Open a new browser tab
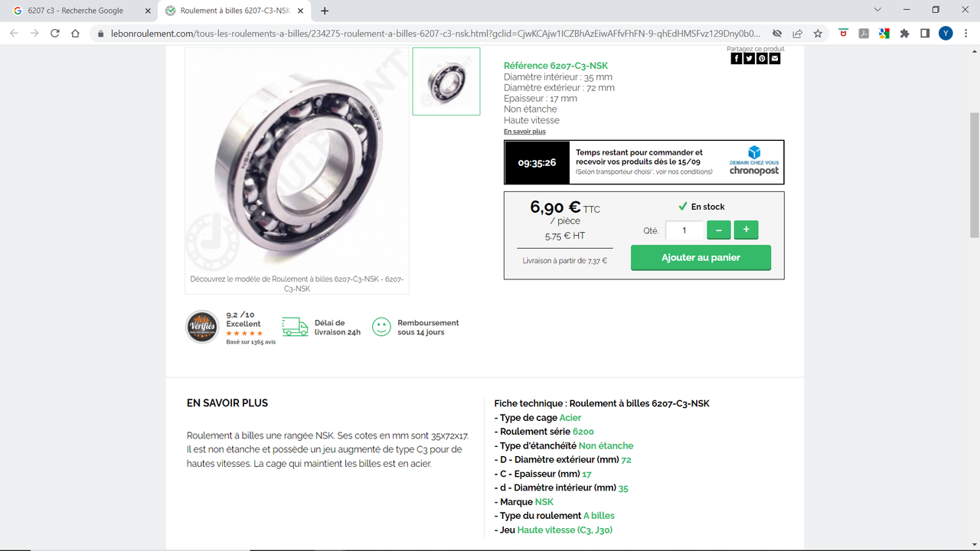This screenshot has width=980, height=551. coord(325,11)
